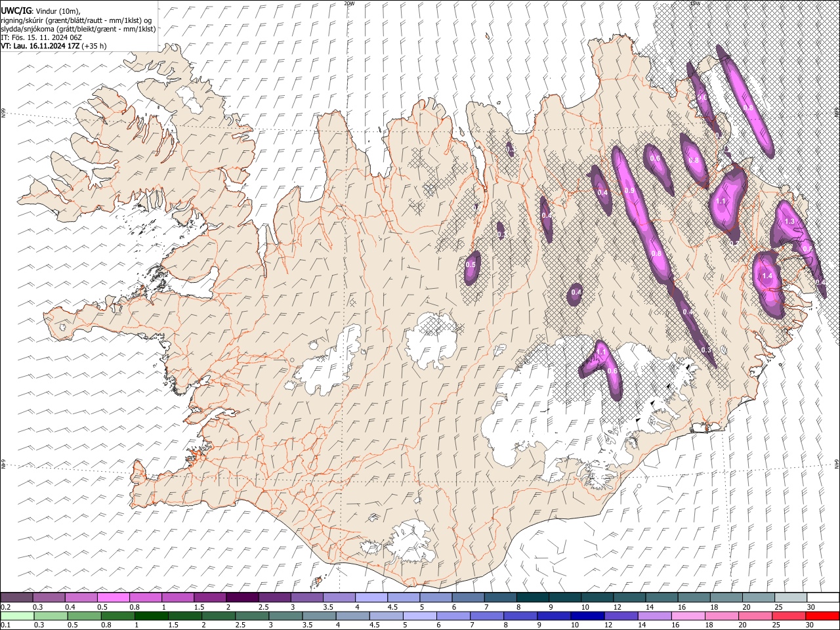Select the darkest purple upper legend swatch at 2
The image size is (840, 630).
coord(242,598)
